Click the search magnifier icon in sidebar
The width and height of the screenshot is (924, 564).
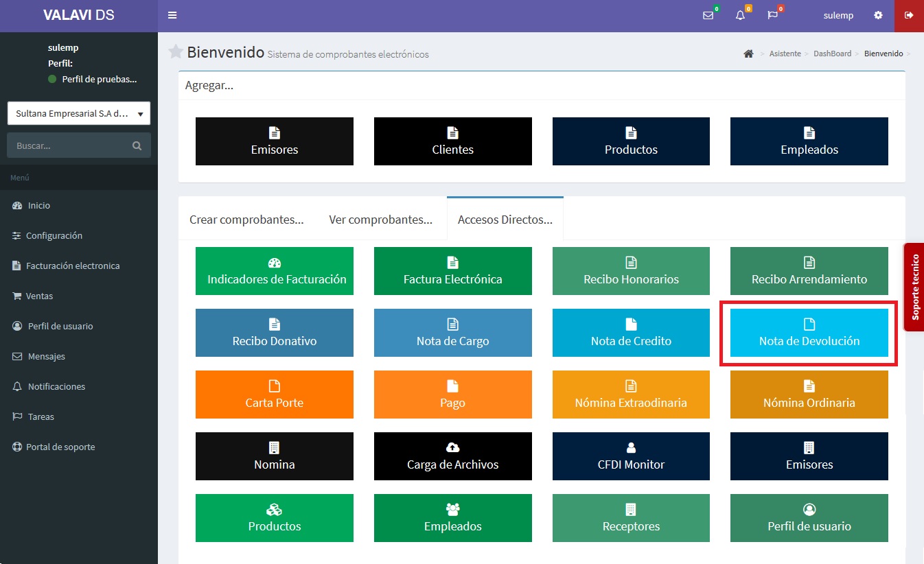(137, 145)
